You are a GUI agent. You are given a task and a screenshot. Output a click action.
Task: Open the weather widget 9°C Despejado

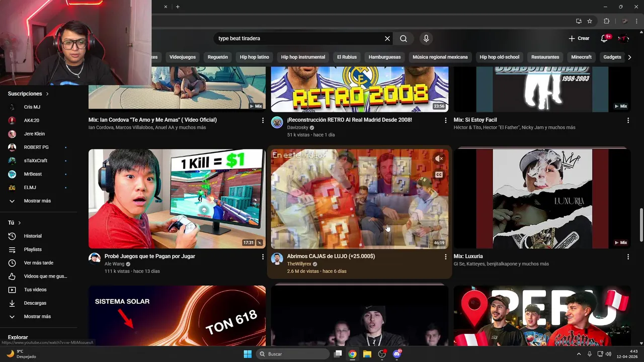coord(21,354)
